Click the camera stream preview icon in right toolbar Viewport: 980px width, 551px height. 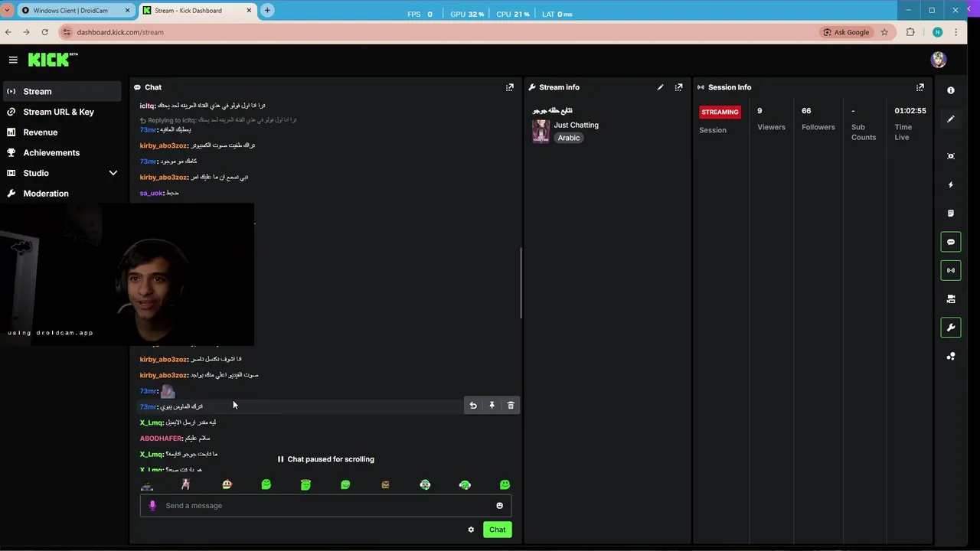pyautogui.click(x=951, y=299)
